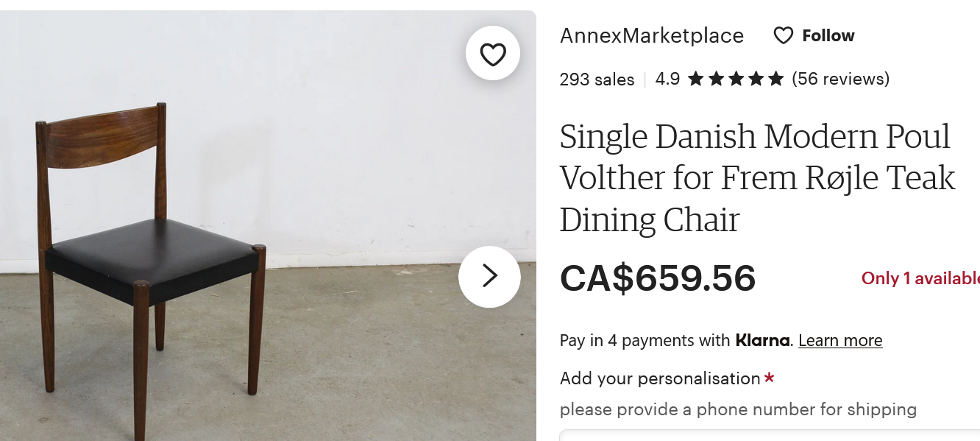Click the Add your personalisation label
Screen dimensions: 980x441
click(659, 378)
